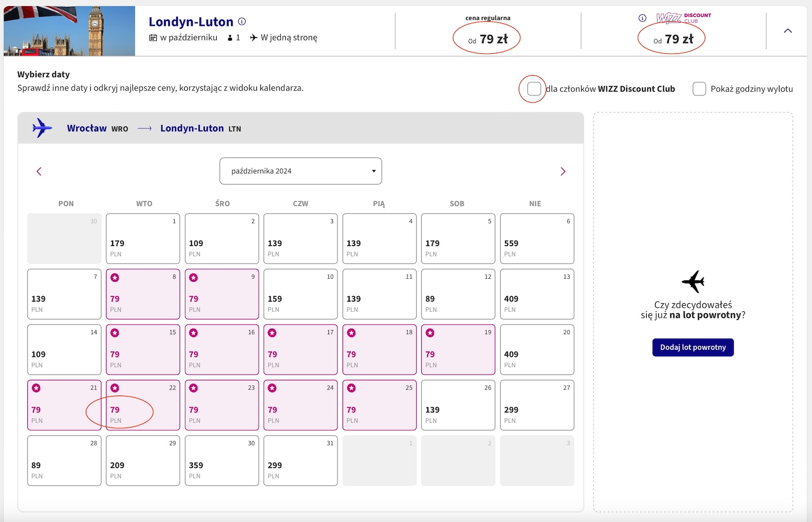Viewport: 812px width, 522px height.
Task: Click the regular price Od 79 zł
Action: coord(488,39)
